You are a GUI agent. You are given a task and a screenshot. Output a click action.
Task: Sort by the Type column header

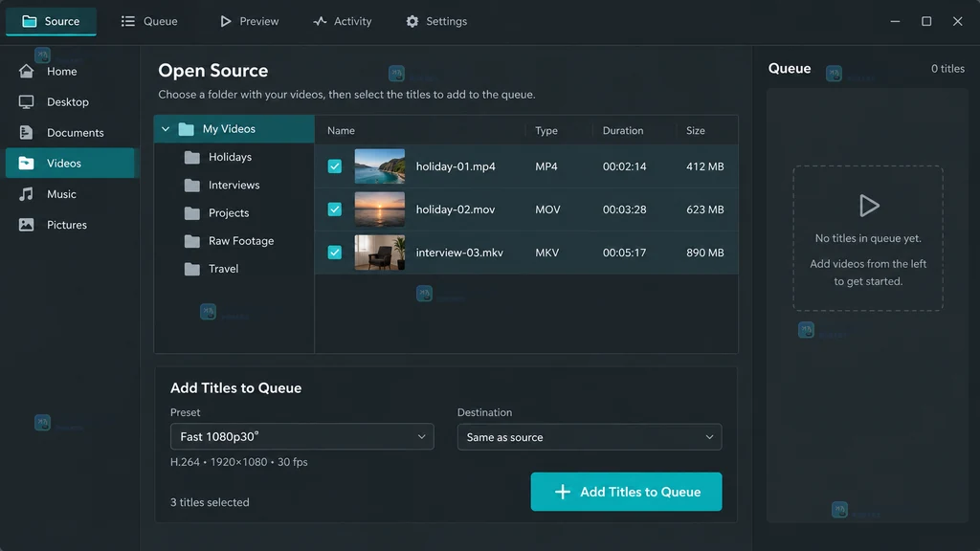[546, 130]
